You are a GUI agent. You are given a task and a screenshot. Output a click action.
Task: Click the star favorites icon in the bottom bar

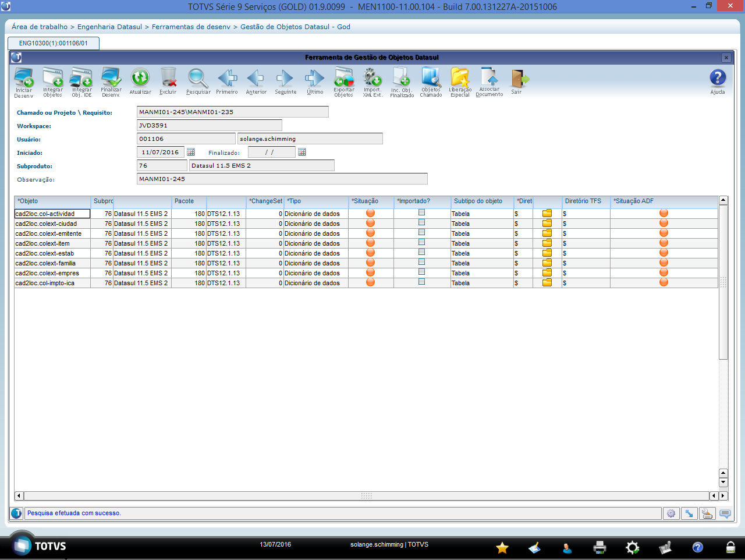502,547
